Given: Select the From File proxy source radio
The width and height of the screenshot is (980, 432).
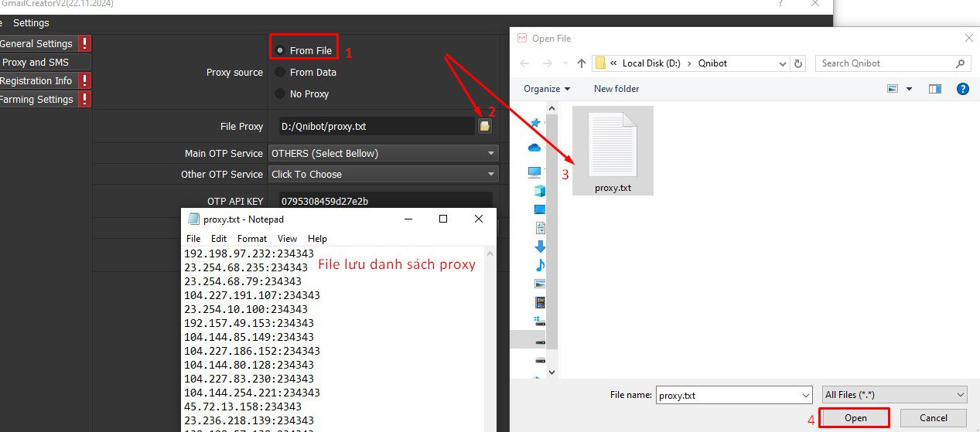Looking at the screenshot, I should (x=280, y=50).
